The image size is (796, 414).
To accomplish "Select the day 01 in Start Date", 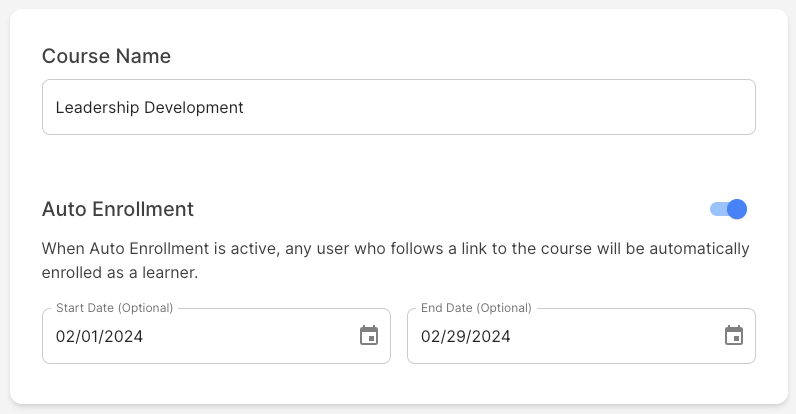I will (x=90, y=336).
